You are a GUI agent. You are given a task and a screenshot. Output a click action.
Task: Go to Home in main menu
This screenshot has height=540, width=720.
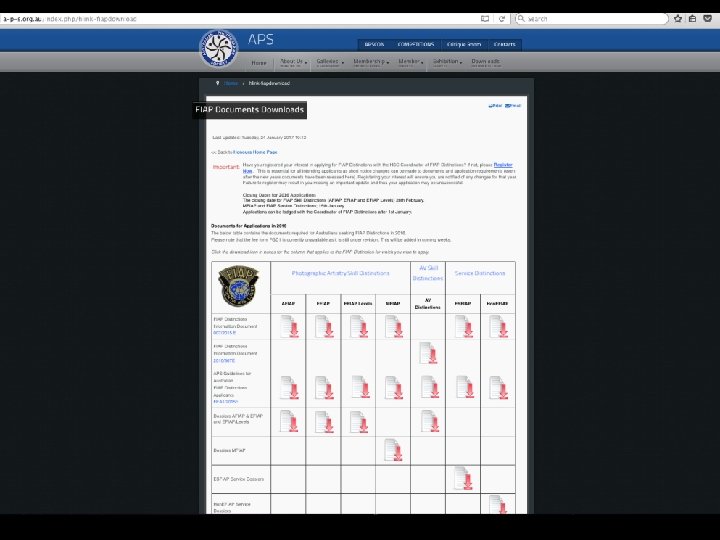tap(259, 63)
